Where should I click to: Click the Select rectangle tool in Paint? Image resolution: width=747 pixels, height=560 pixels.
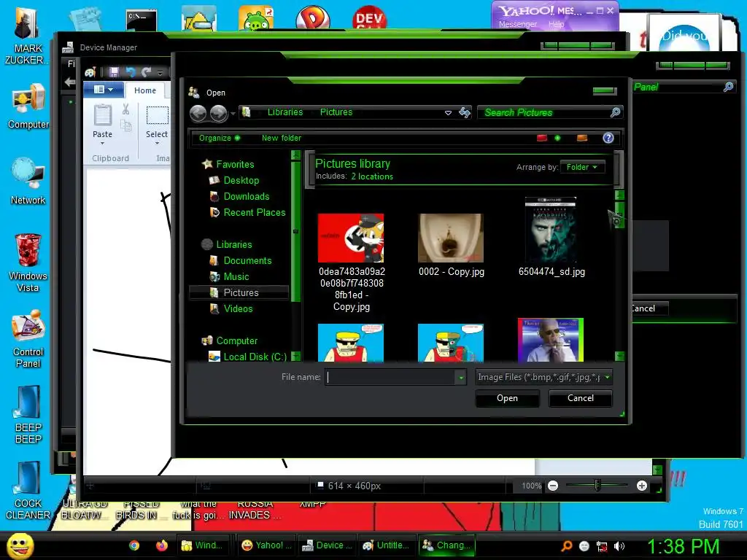[x=158, y=116]
